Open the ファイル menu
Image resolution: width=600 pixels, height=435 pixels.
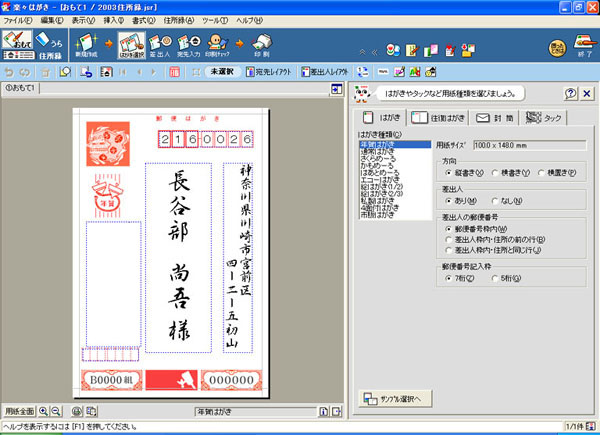pos(18,20)
